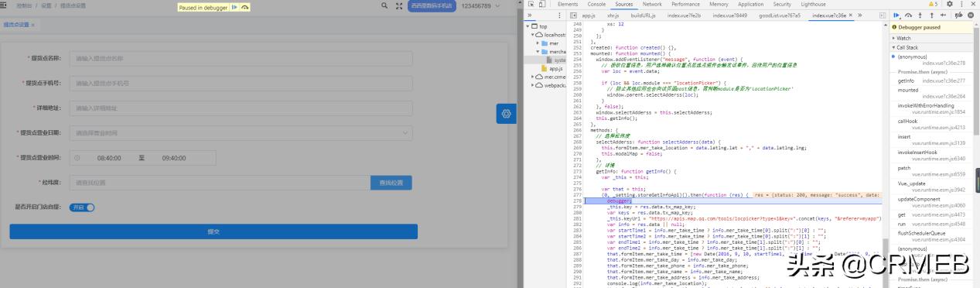Toggle fullscreen icon in the page header
This screenshot has width=980, height=288.
pyautogui.click(x=399, y=5)
